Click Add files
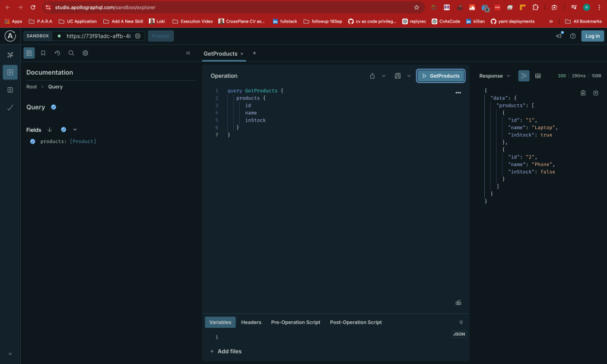 tap(226, 351)
